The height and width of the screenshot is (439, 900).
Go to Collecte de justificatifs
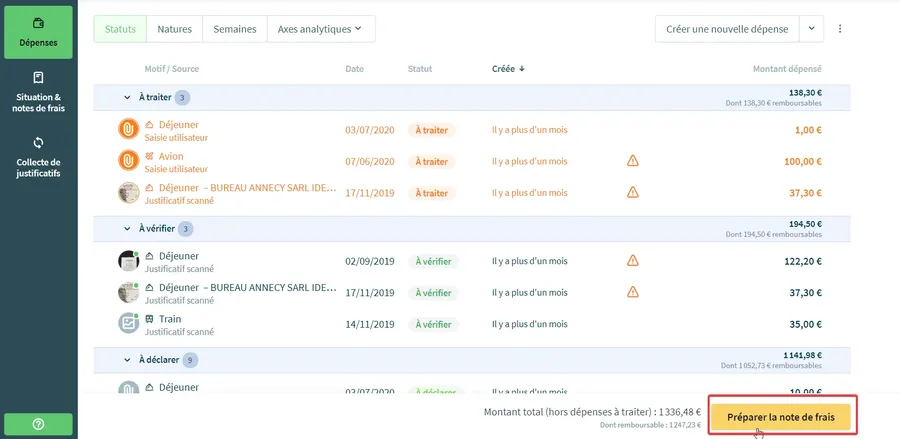38,156
